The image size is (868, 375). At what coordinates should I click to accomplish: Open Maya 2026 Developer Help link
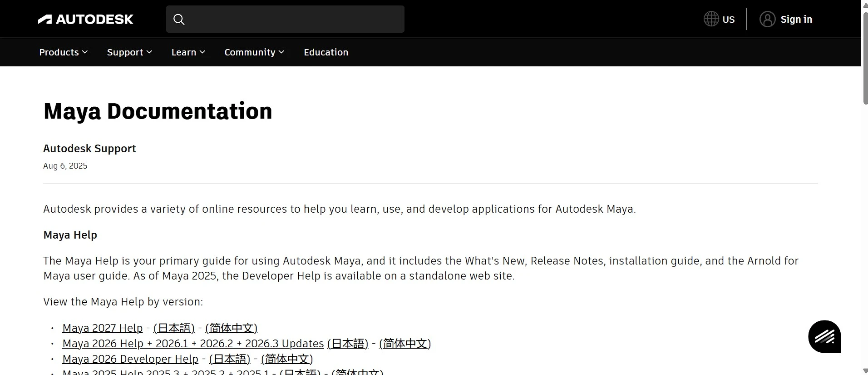[x=130, y=359]
